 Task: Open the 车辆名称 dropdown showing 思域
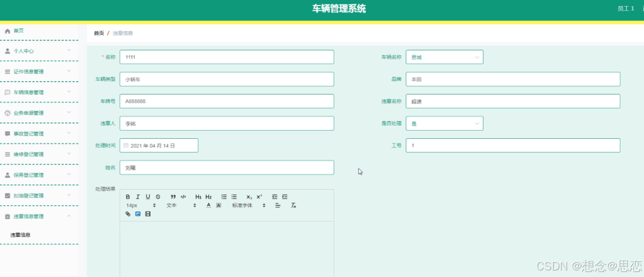444,57
